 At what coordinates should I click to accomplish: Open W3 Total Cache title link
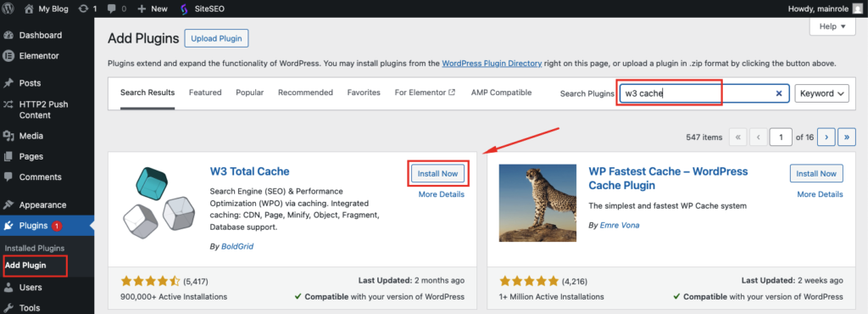[250, 171]
